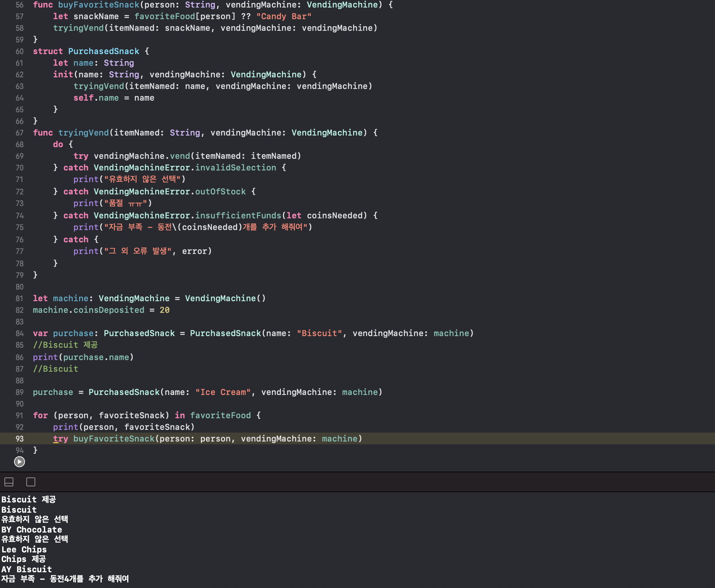Click "Lee Chips" line in console output
Image resolution: width=715 pixels, height=588 pixels.
coord(24,549)
